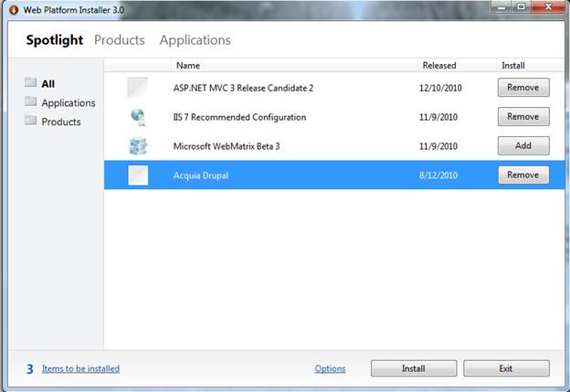This screenshot has height=392, width=570.
Task: Click IIS 7's 11/9/2010 release date
Action: coord(438,117)
